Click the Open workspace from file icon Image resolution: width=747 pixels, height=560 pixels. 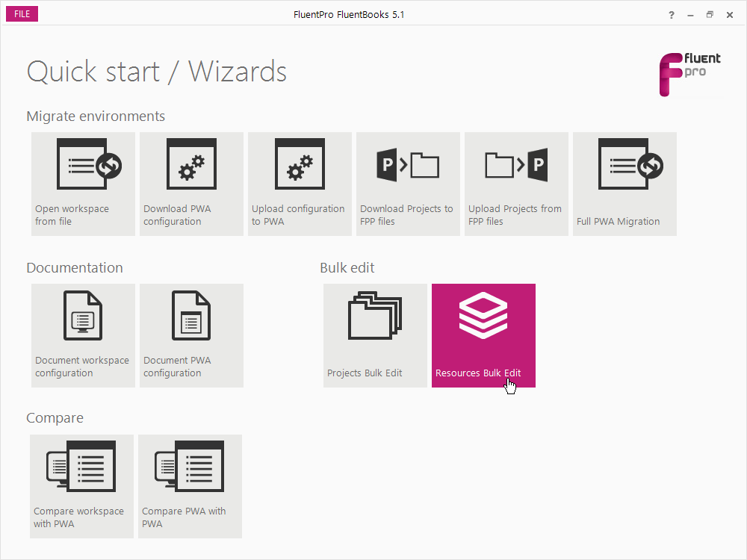click(89, 164)
